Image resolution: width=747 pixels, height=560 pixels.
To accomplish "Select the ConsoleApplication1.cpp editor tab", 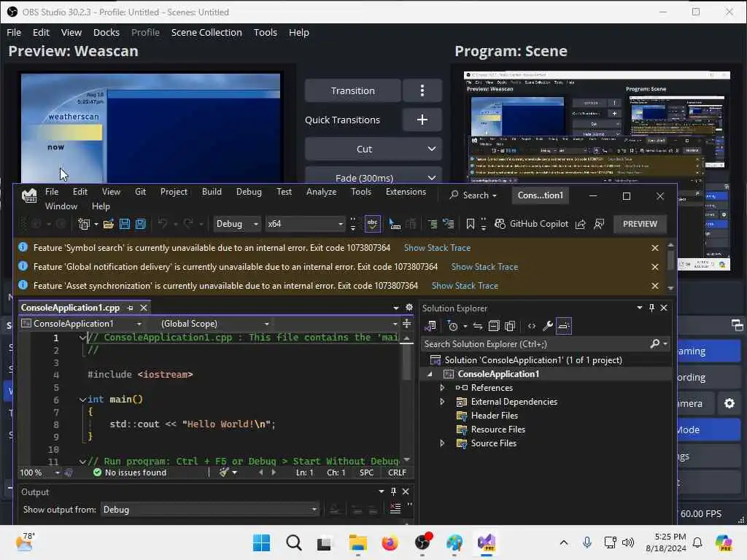I will tap(70, 308).
